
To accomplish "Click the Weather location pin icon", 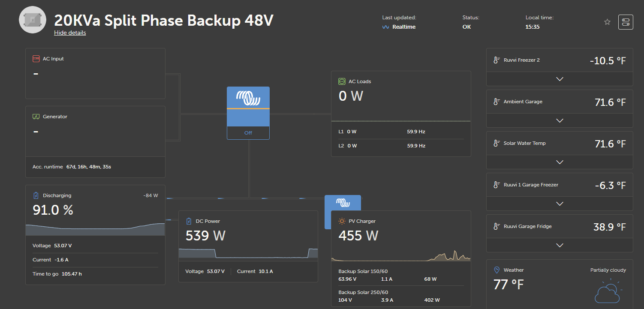I will [x=497, y=270].
